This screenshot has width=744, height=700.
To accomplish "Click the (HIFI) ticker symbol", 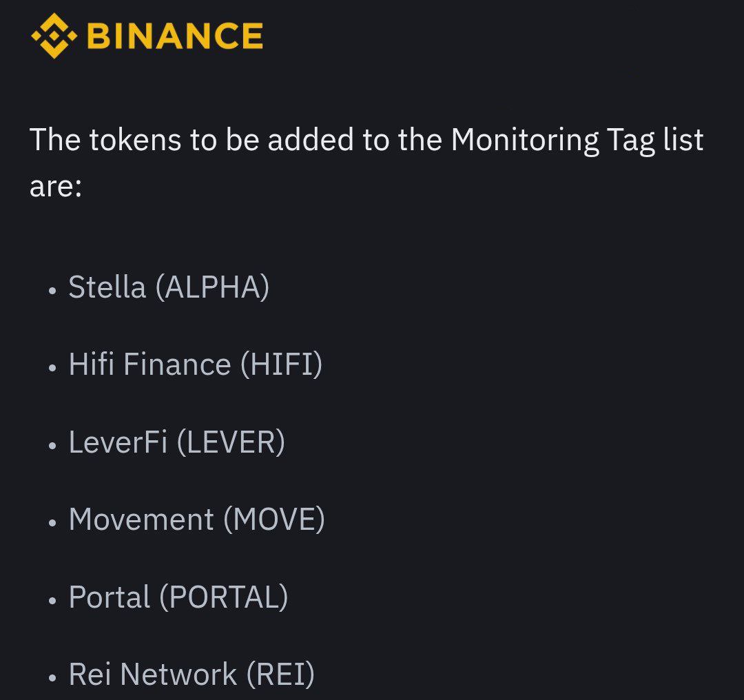I will tap(281, 365).
